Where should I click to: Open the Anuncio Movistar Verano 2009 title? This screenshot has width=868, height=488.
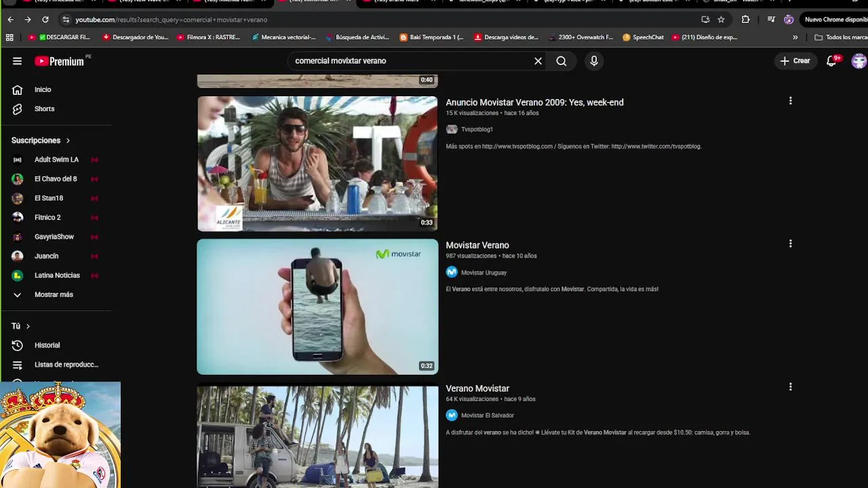click(534, 102)
